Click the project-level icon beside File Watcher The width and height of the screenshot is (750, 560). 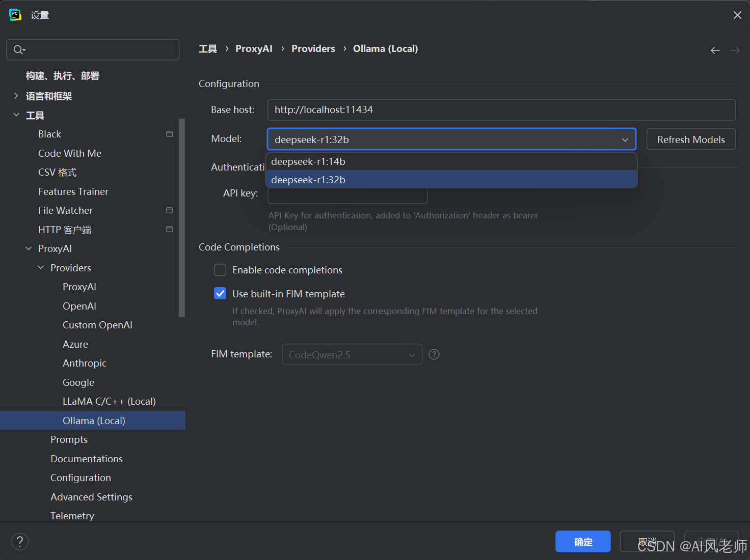[170, 210]
